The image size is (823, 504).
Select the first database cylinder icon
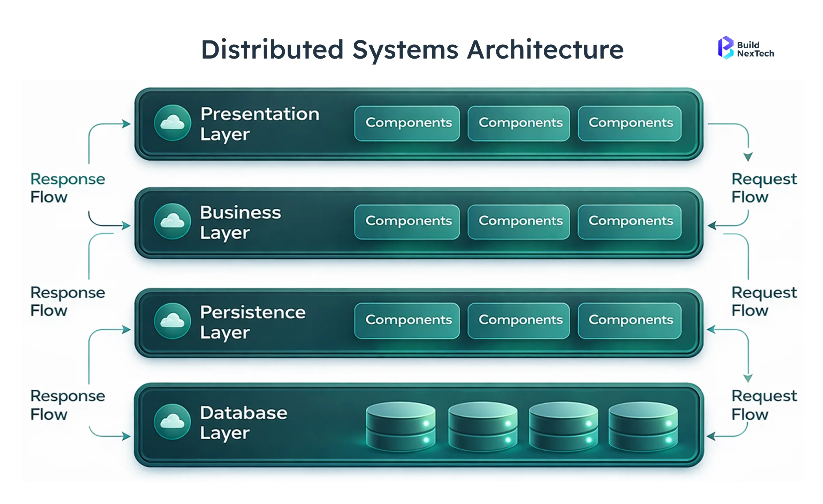(401, 427)
